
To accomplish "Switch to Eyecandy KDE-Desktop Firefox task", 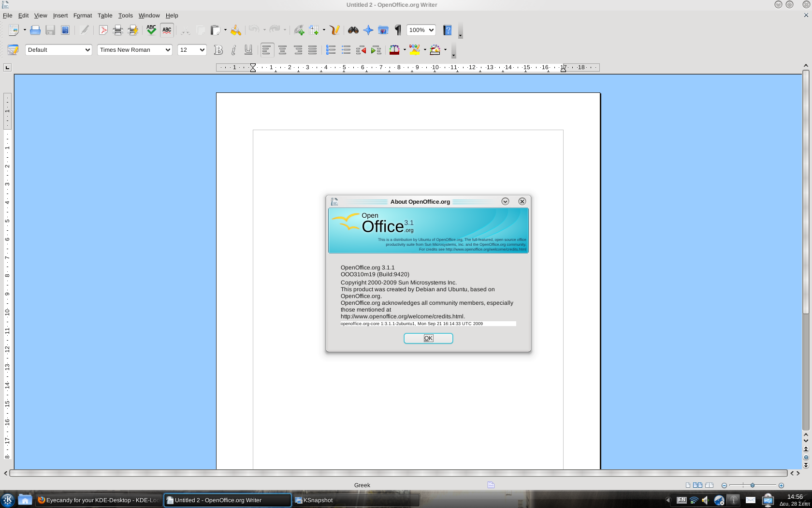I will coord(99,500).
